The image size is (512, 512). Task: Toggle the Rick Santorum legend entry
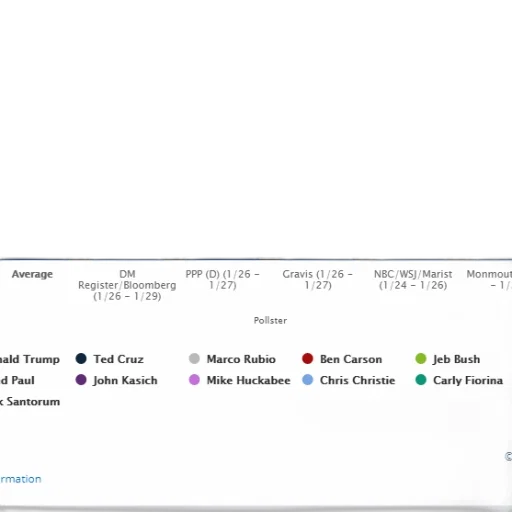(30, 401)
